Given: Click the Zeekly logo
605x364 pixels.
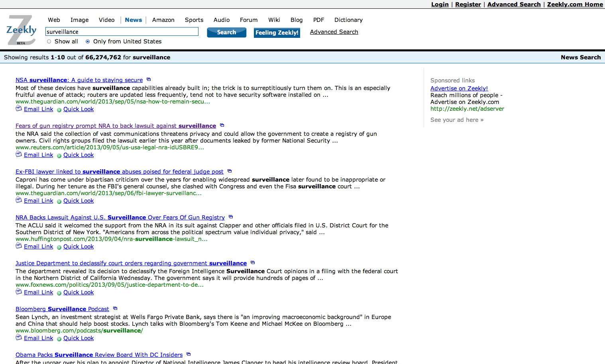Looking at the screenshot, I should tap(21, 30).
